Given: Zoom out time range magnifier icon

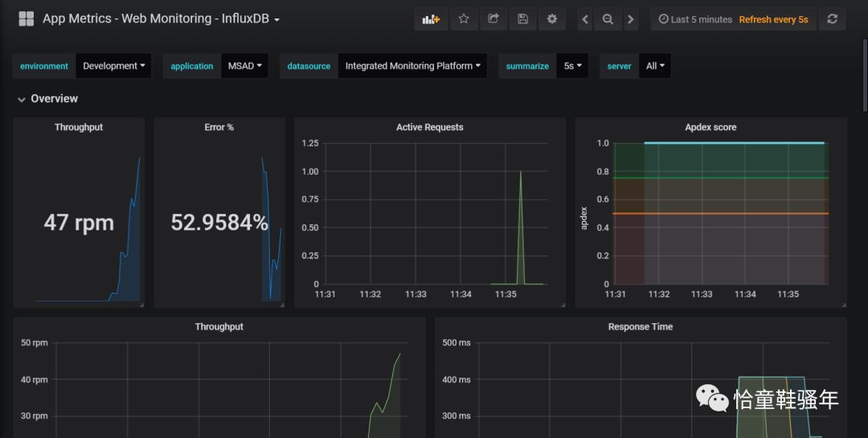Looking at the screenshot, I should tap(608, 19).
